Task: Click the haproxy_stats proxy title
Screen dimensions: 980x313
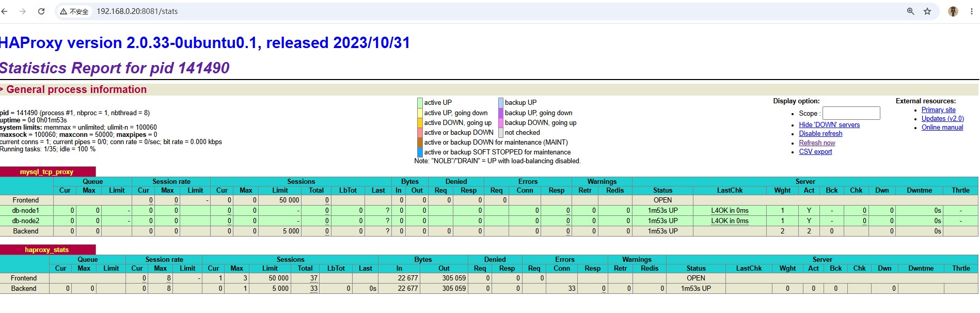Action: pyautogui.click(x=46, y=250)
